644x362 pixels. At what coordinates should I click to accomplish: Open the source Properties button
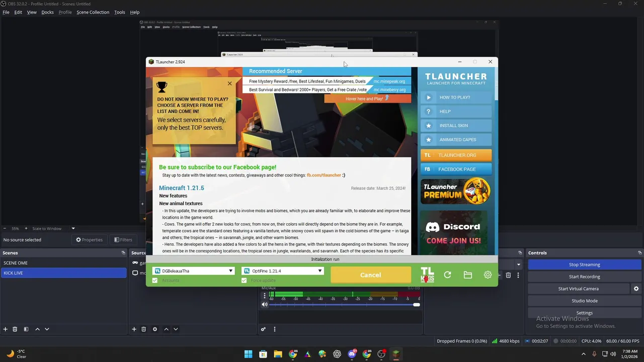[89, 240]
